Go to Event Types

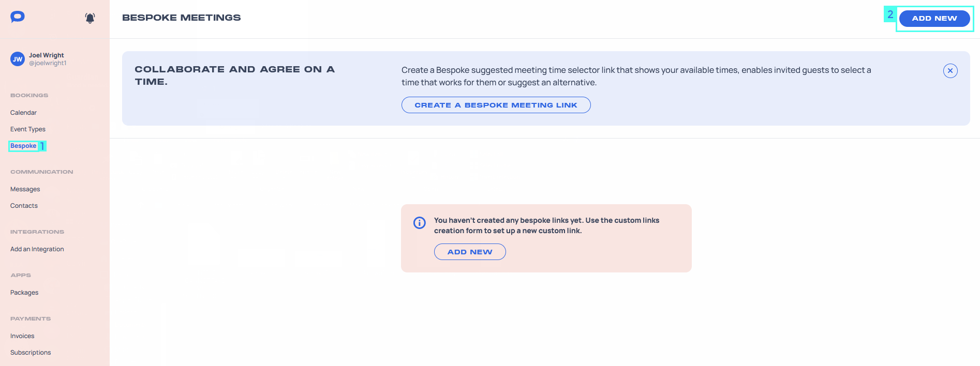28,129
